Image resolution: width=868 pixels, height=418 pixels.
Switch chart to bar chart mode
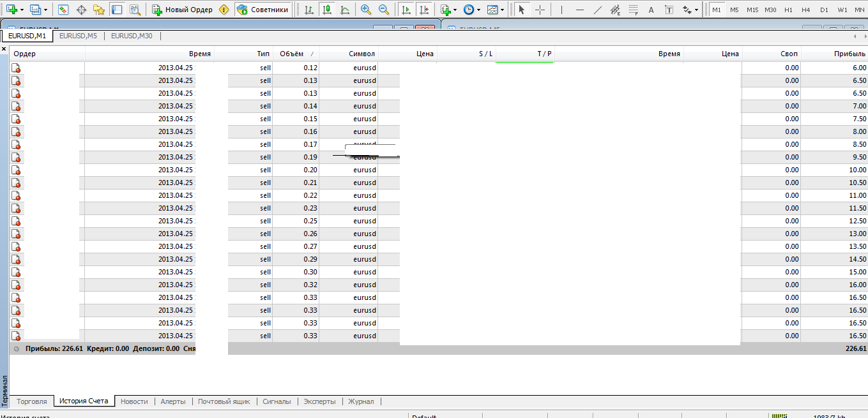point(309,10)
